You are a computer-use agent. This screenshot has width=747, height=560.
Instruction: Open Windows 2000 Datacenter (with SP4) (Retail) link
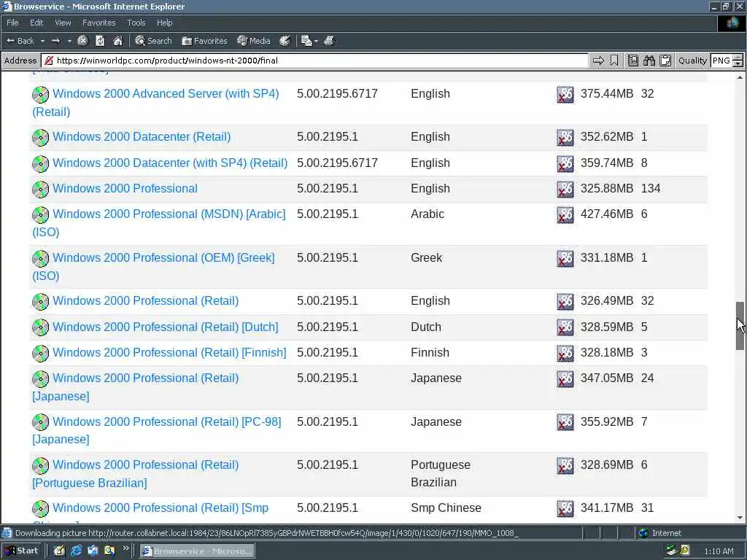coord(170,163)
